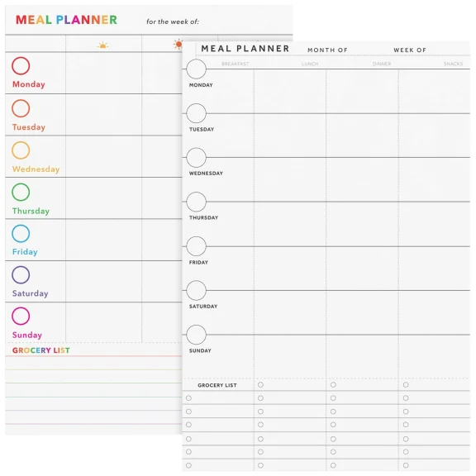Check the red Monday circle
Image resolution: width=476 pixels, height=476 pixels.
21,65
